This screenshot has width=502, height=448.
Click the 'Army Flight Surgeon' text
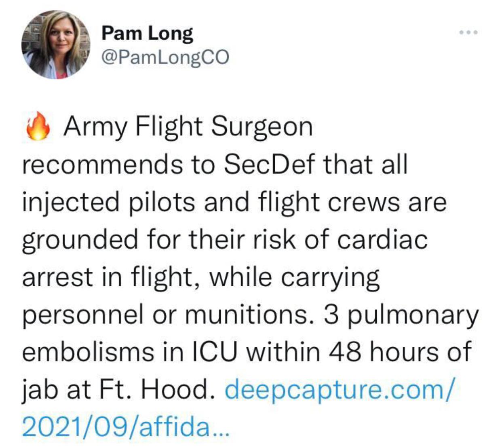pyautogui.click(x=188, y=127)
